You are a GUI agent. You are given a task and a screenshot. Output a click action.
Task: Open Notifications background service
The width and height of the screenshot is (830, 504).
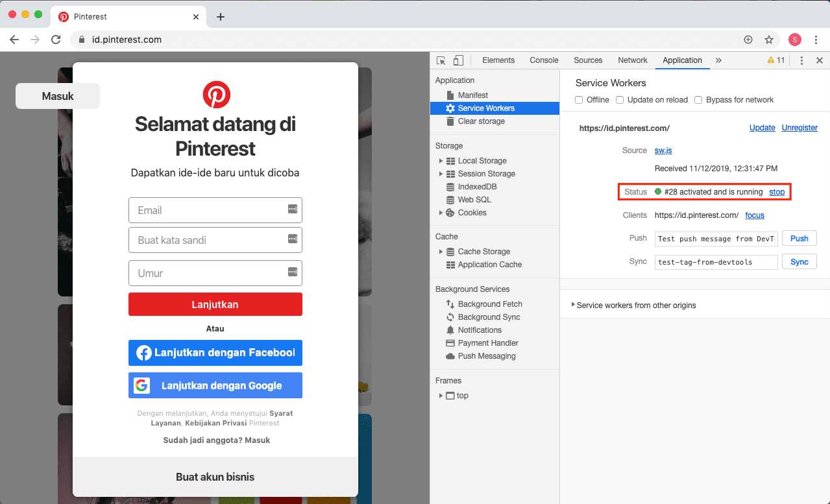[474, 330]
